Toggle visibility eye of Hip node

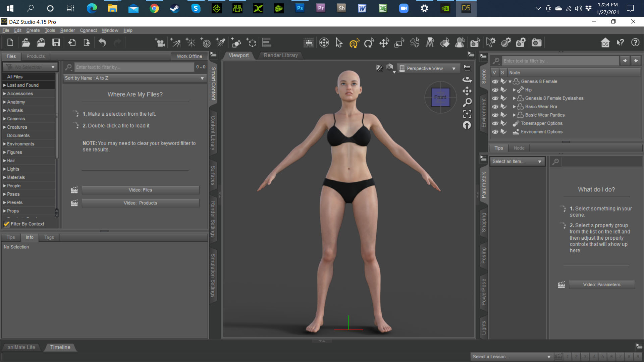[495, 90]
